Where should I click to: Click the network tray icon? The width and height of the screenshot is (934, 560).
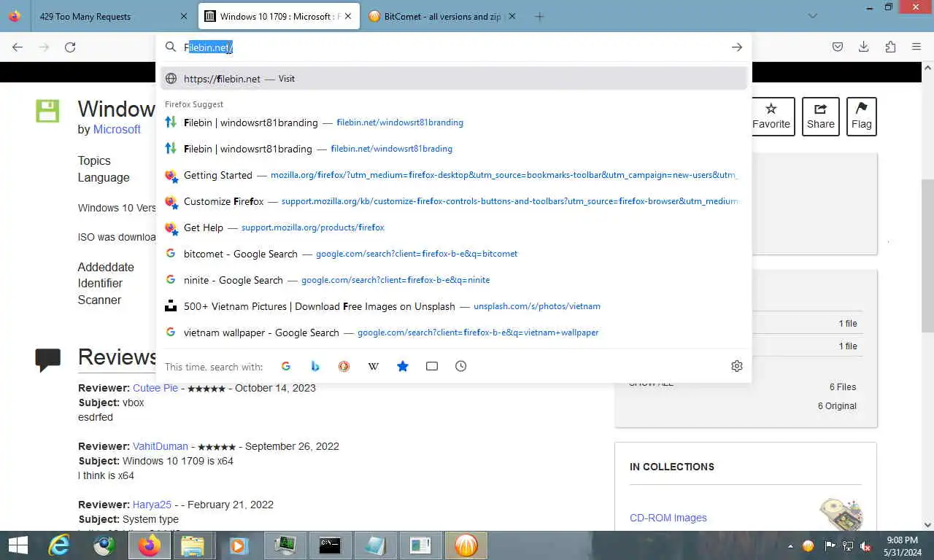[x=848, y=545]
